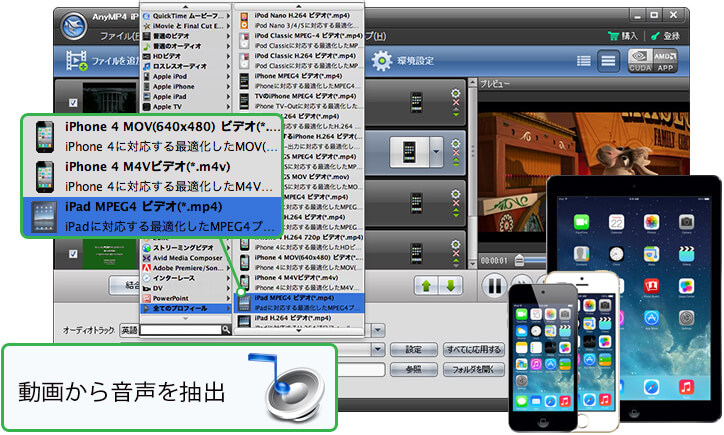Switch to compact list view icon

click(x=584, y=61)
